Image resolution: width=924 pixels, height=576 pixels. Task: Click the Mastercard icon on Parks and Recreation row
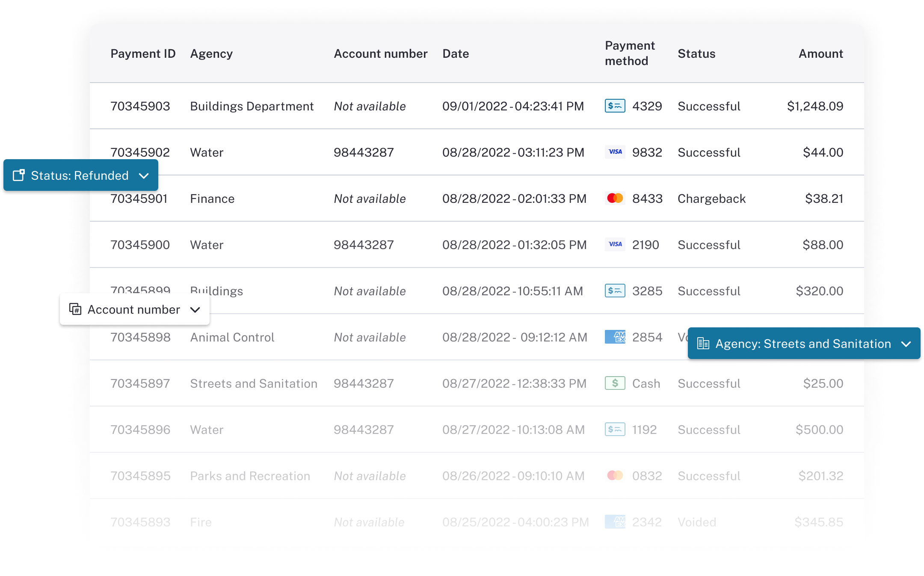pos(615,476)
